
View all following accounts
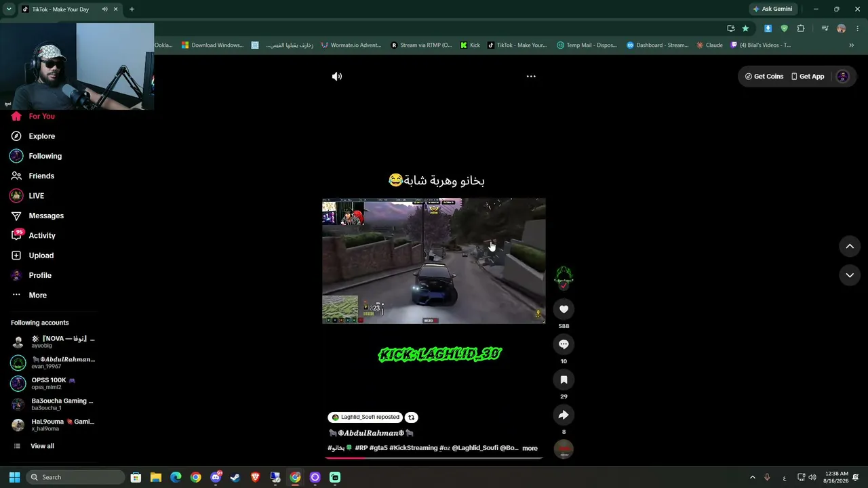pyautogui.click(x=42, y=446)
